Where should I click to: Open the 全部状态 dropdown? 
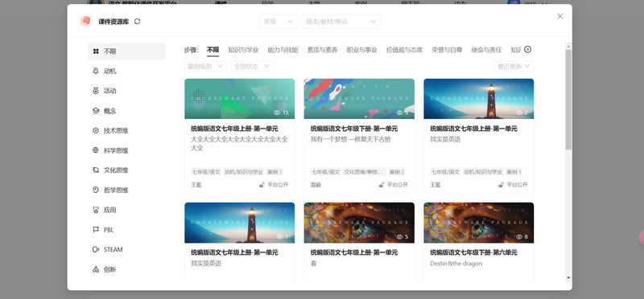tap(252, 67)
